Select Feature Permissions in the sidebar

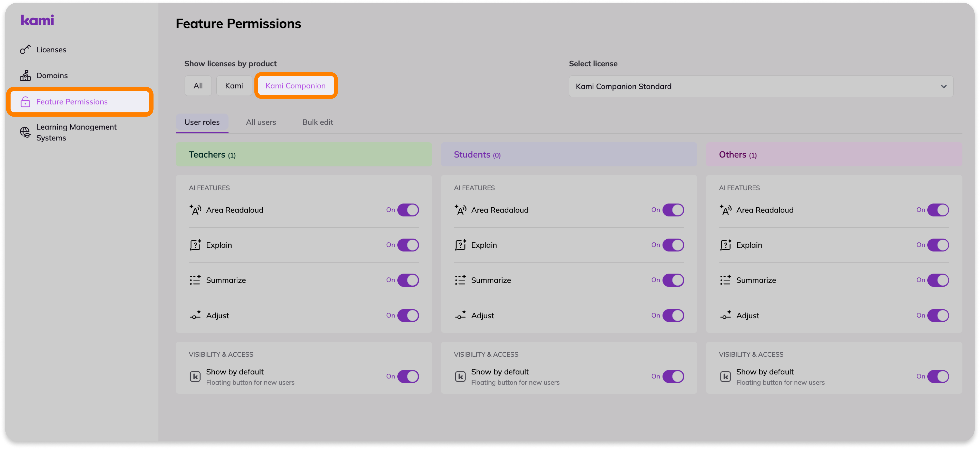(x=80, y=102)
